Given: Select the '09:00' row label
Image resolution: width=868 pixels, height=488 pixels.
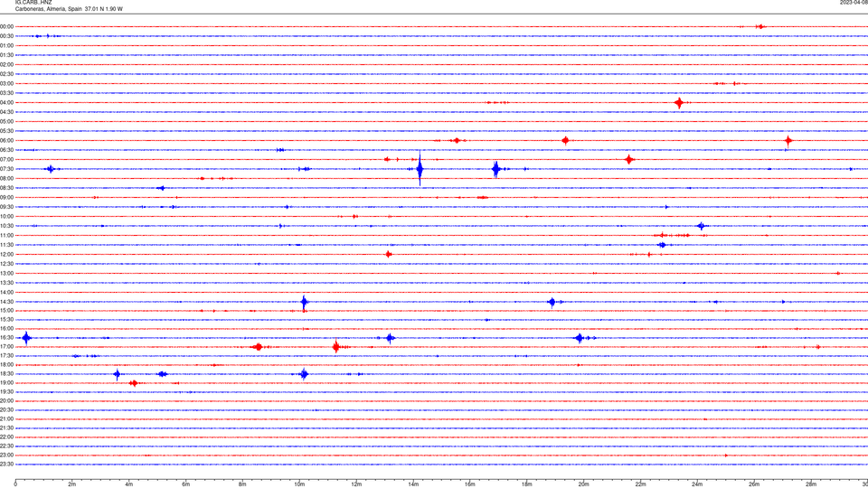Looking at the screenshot, I should pos(6,198).
